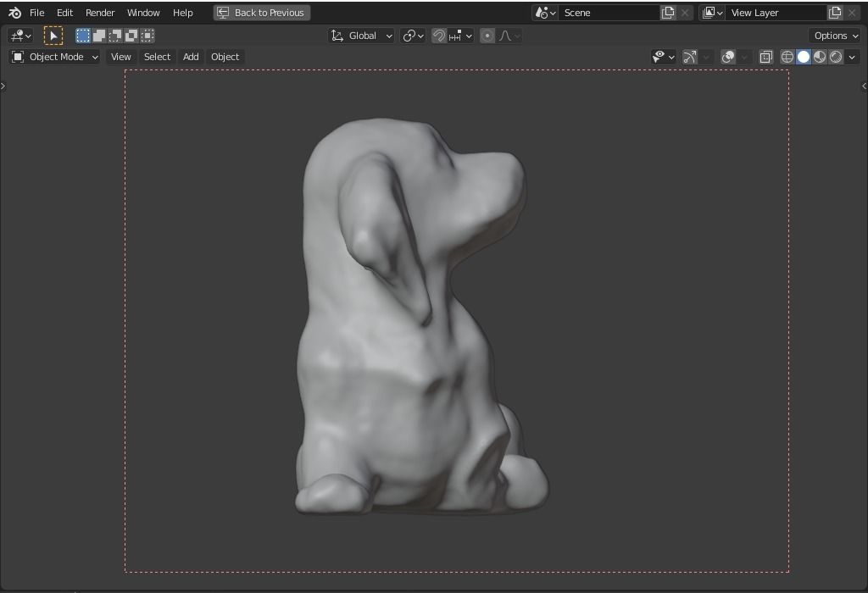Switch to Material Preview shading

[x=820, y=57]
